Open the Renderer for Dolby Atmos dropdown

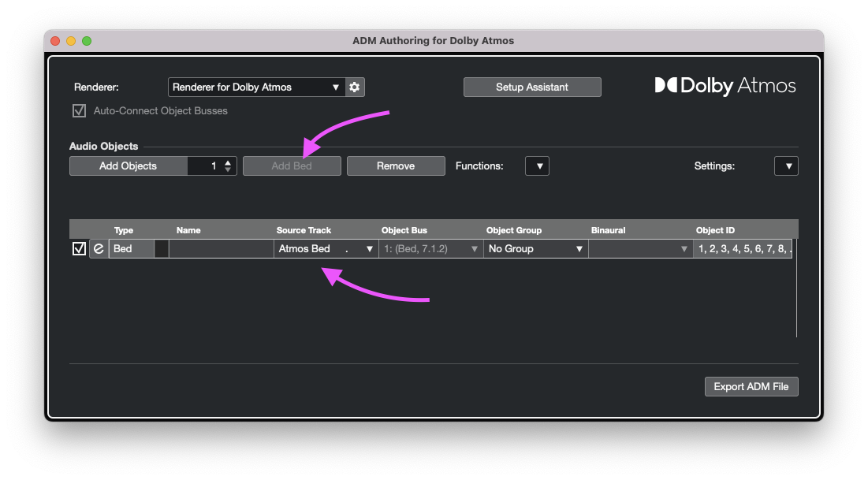(256, 87)
